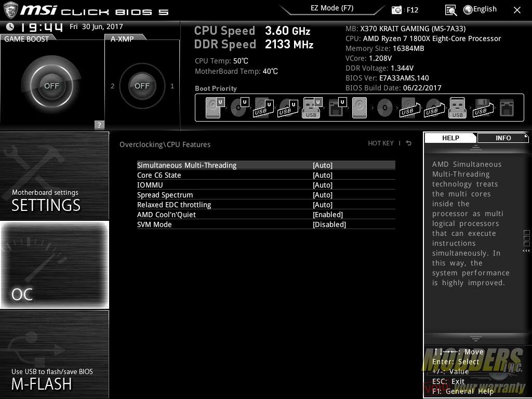Switch to EZ Mode (F7)
The width and height of the screenshot is (532, 399).
[x=332, y=8]
